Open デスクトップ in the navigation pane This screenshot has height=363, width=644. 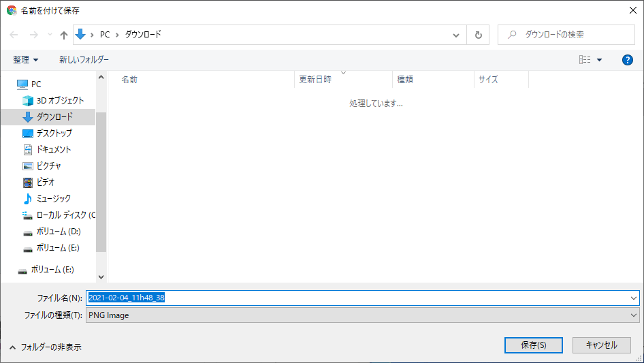point(54,133)
